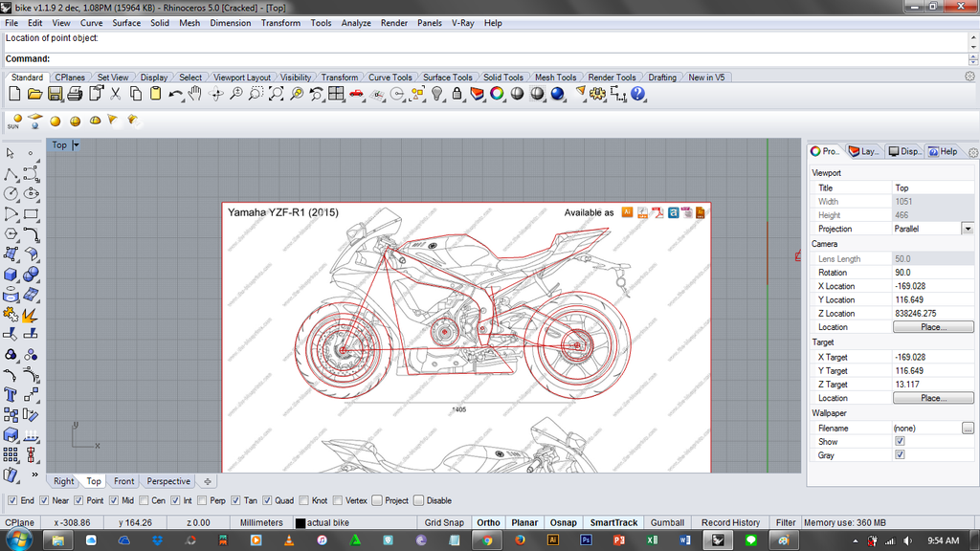Click the Help question mark icon
Screen dimensions: 980x551
[x=637, y=95]
